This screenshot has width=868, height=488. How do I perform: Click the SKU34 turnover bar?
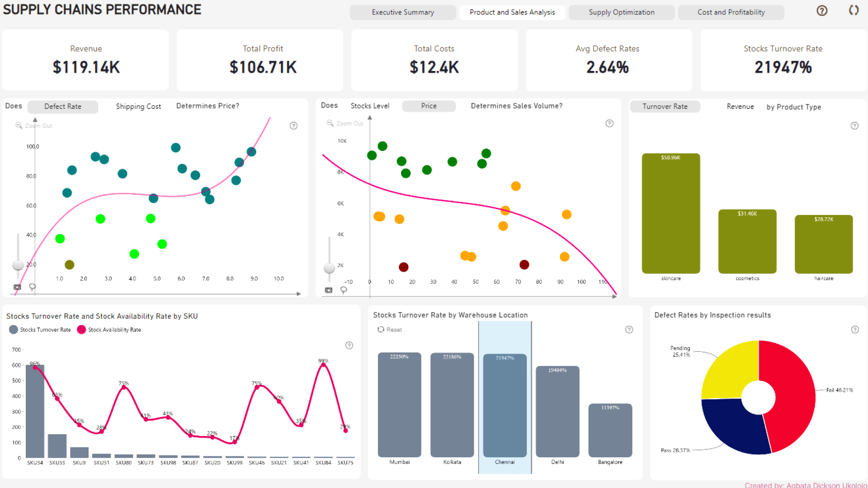pos(35,411)
